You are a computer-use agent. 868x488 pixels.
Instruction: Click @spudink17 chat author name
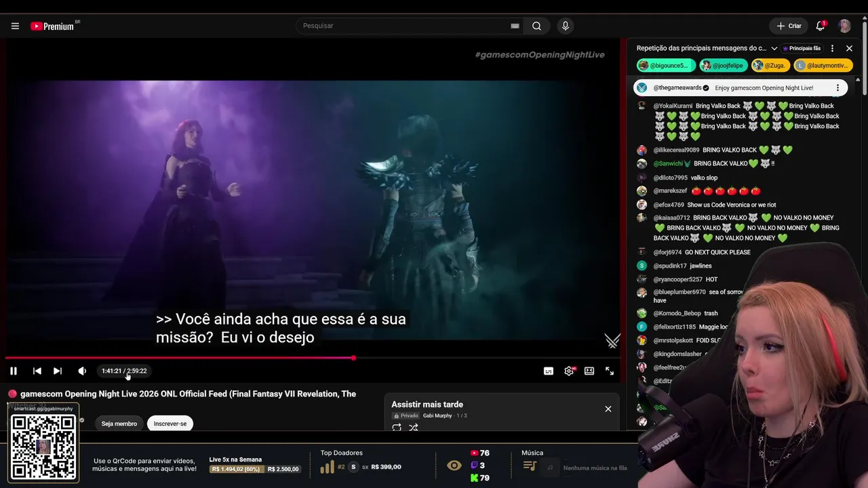coord(670,266)
